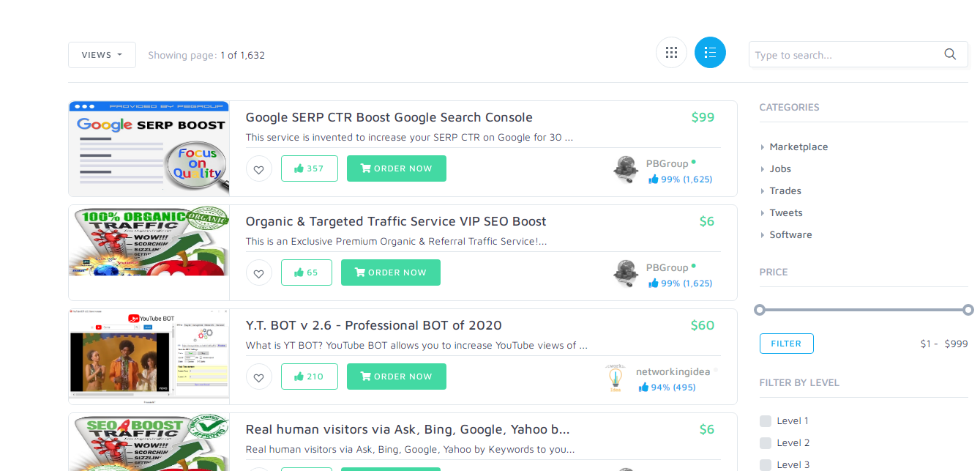Apply the price FILTER button
The height and width of the screenshot is (471, 980).
tap(786, 344)
